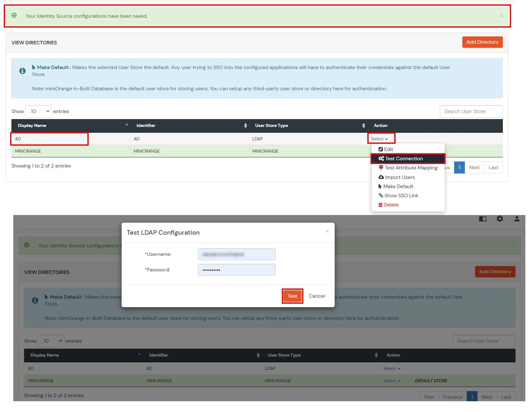Click the info icon in the top Make Default note
This screenshot has width=532, height=412.
[x=22, y=71]
